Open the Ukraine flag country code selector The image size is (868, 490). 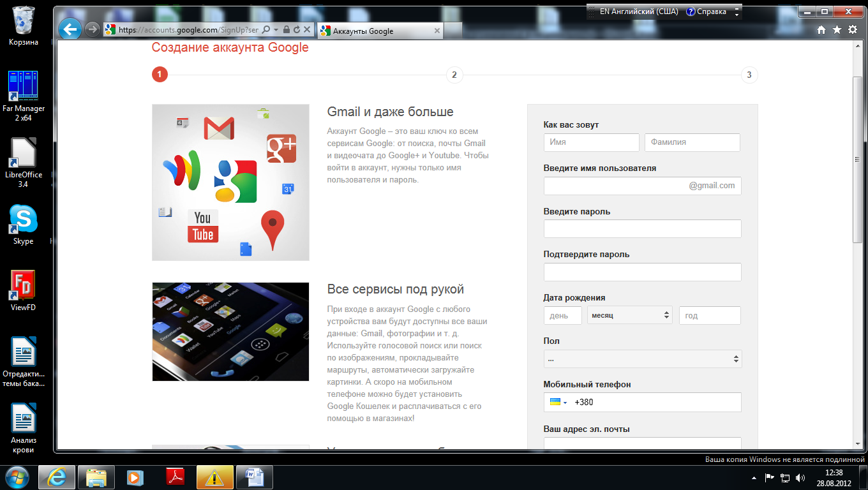pyautogui.click(x=558, y=403)
